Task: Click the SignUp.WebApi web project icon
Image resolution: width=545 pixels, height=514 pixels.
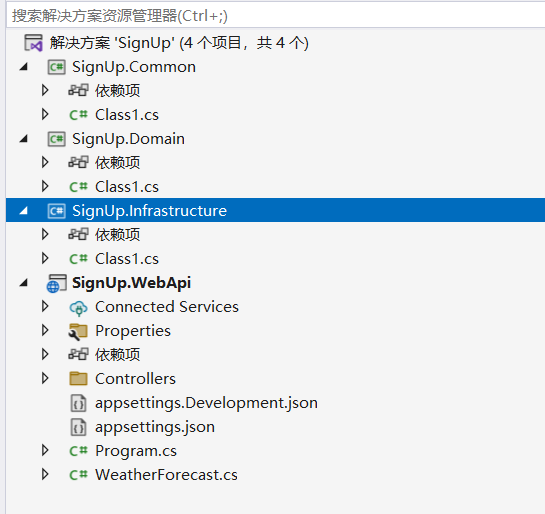Action: point(56,283)
